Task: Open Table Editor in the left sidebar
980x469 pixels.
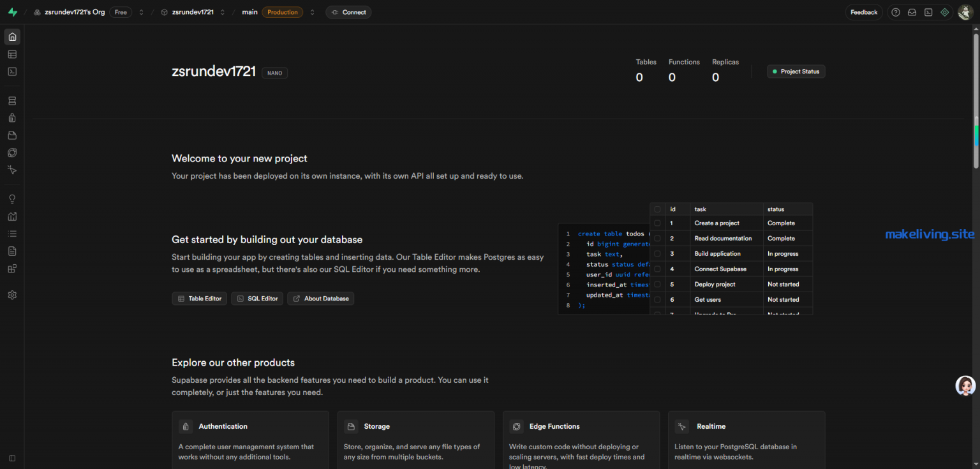Action: 12,54
